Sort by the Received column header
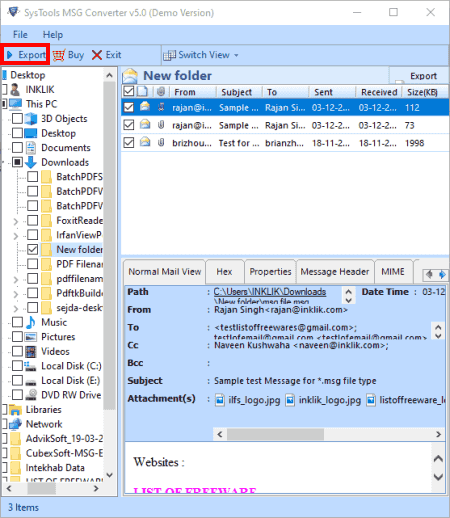 pyautogui.click(x=379, y=92)
